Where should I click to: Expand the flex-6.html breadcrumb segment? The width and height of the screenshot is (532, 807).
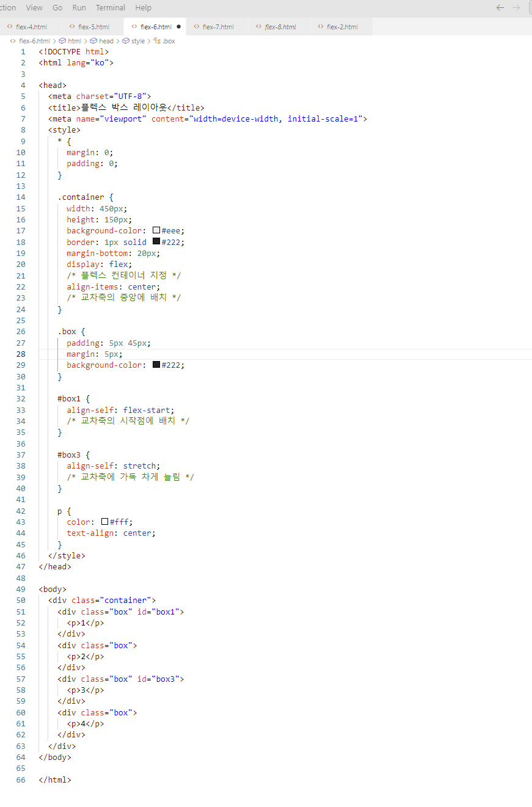pyautogui.click(x=34, y=41)
